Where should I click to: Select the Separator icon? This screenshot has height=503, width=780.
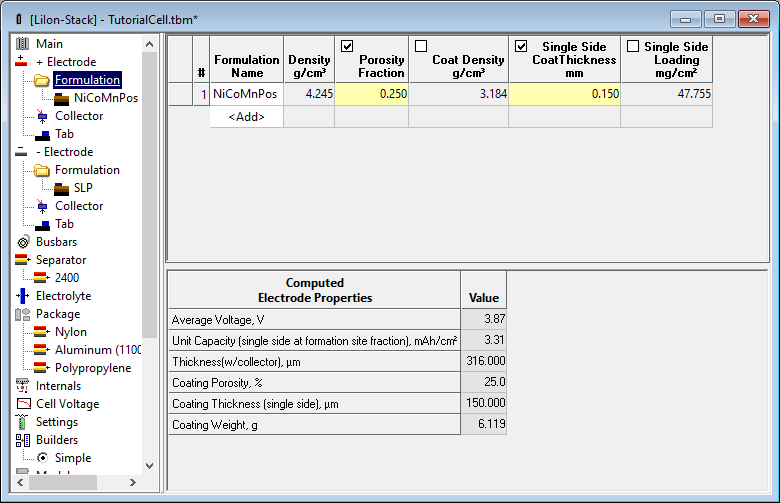coord(22,260)
